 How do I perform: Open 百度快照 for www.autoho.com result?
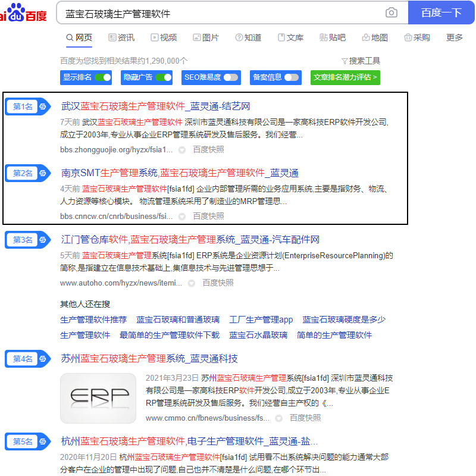pyautogui.click(x=218, y=283)
